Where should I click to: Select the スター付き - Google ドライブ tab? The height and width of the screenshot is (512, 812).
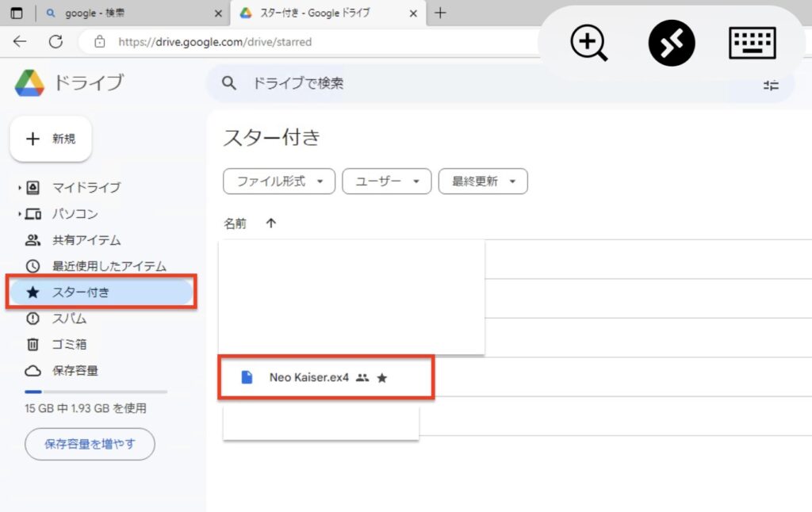(x=327, y=13)
